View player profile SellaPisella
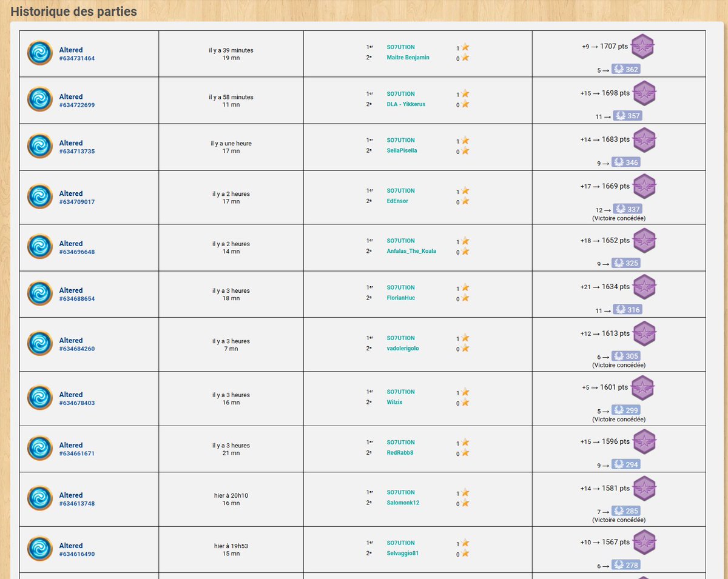Screen dimensions: 728x579 click(402, 150)
